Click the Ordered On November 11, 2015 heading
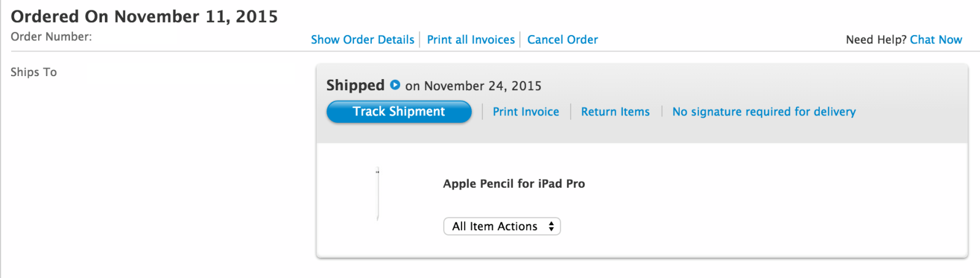Image resolution: width=980 pixels, height=278 pixels. coord(144,17)
